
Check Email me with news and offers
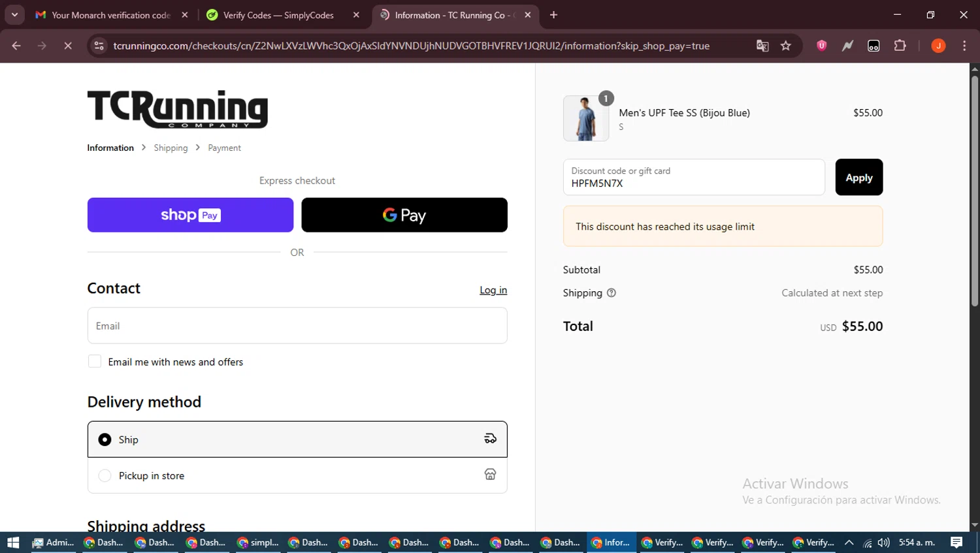[x=95, y=361]
